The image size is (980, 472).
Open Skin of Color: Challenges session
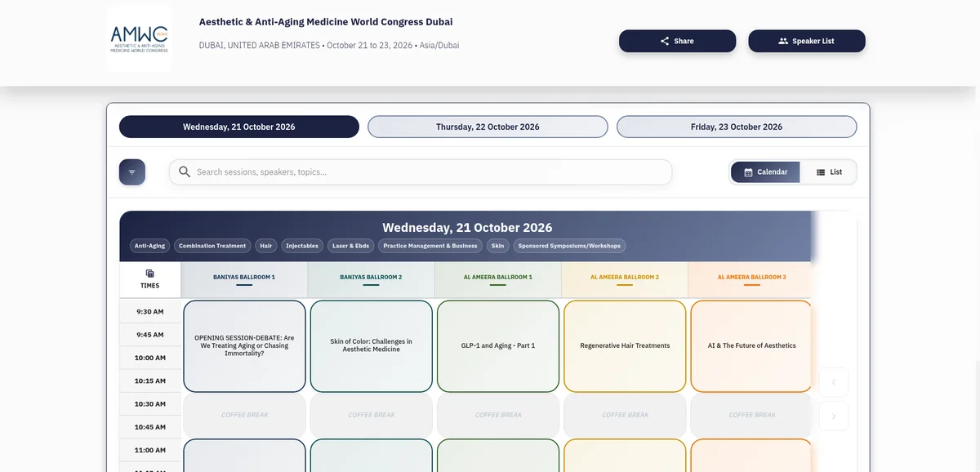point(372,346)
